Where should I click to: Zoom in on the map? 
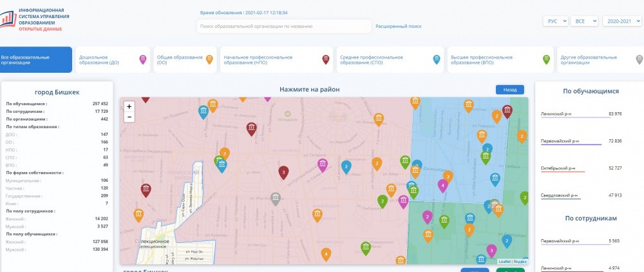(129, 106)
